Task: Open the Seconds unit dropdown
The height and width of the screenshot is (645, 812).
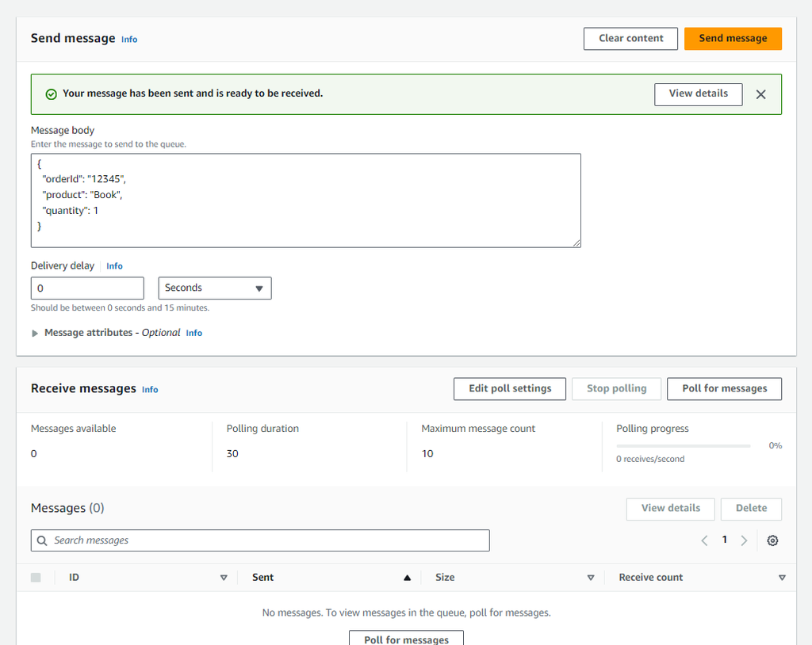Action: pos(214,288)
